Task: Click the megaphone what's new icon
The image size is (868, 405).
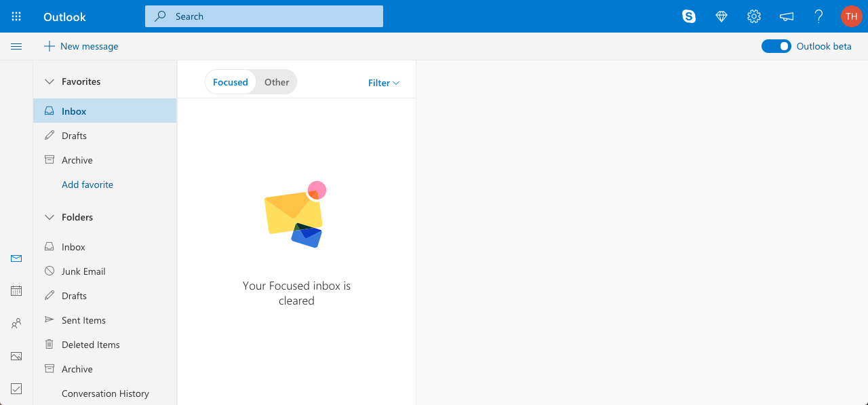Action: click(787, 16)
